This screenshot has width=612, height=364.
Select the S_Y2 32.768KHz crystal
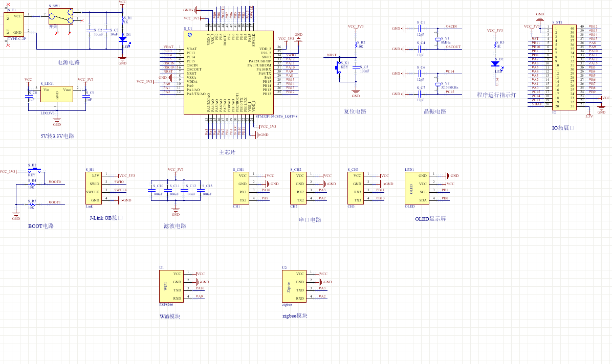coord(438,83)
